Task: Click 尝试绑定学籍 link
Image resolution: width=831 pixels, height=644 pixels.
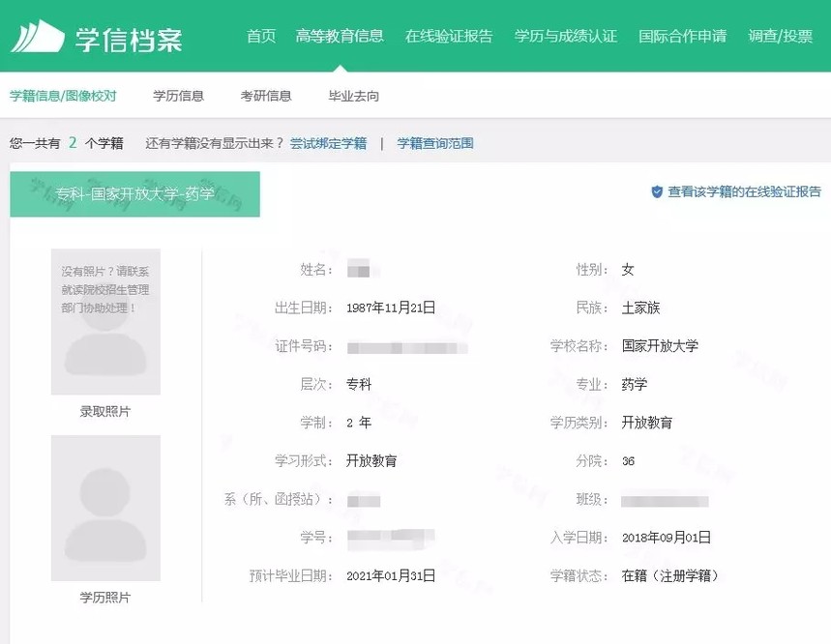Action: [x=328, y=143]
